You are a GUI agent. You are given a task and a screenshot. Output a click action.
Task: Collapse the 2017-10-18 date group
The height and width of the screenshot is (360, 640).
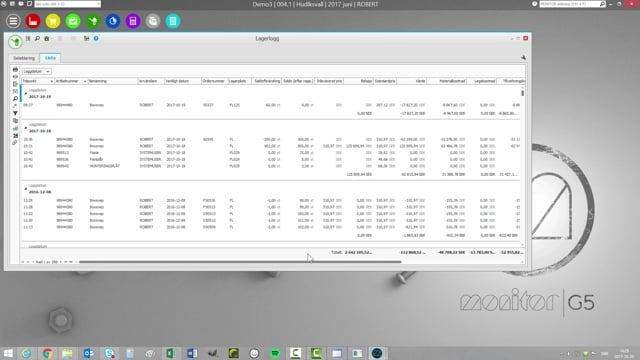point(25,128)
